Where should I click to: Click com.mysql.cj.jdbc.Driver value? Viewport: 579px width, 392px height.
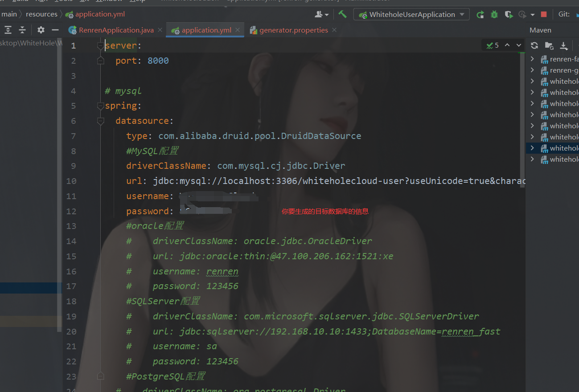tap(281, 166)
